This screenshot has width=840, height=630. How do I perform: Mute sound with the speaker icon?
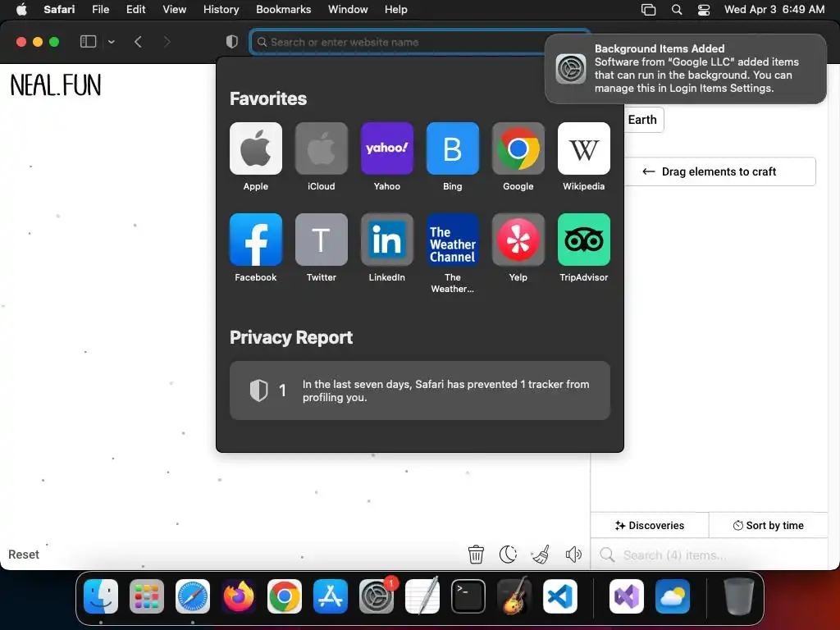(x=573, y=555)
